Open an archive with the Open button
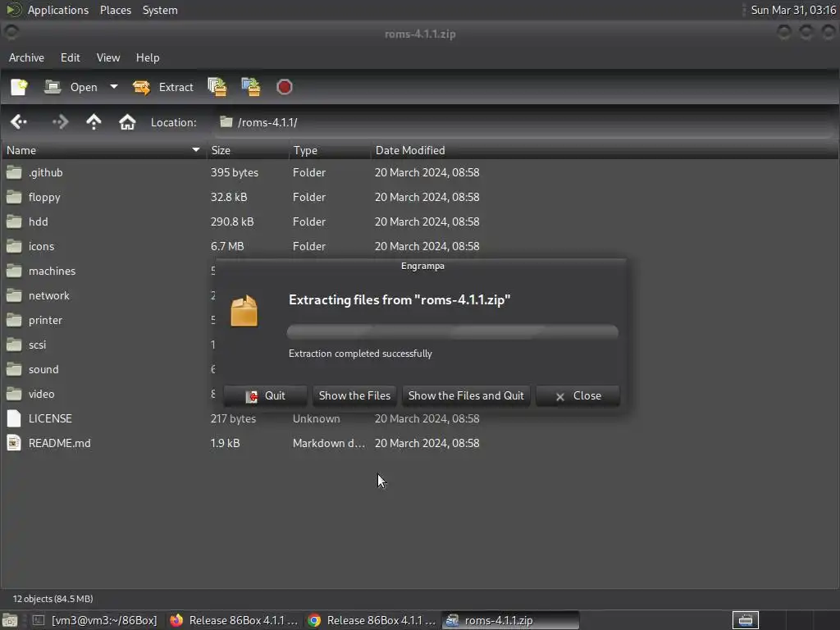This screenshot has height=630, width=840. [71, 87]
